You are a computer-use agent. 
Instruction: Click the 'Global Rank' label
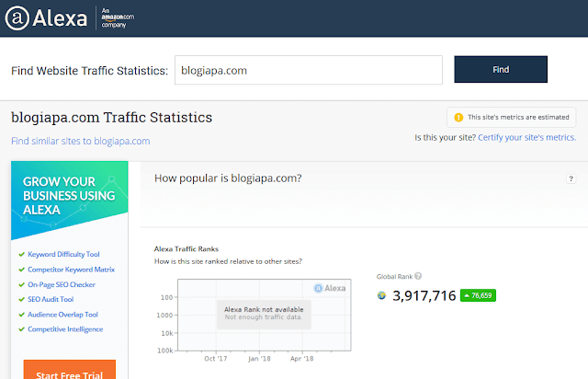click(x=394, y=277)
